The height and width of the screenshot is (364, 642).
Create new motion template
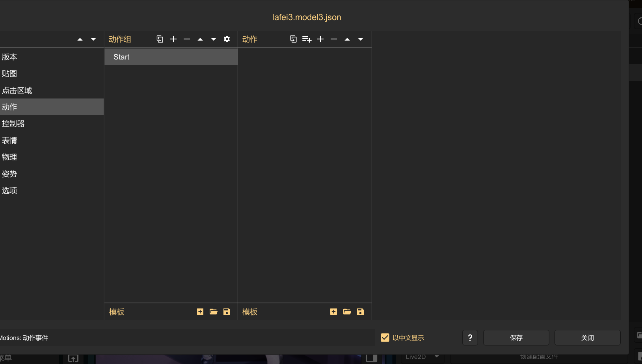(x=333, y=312)
